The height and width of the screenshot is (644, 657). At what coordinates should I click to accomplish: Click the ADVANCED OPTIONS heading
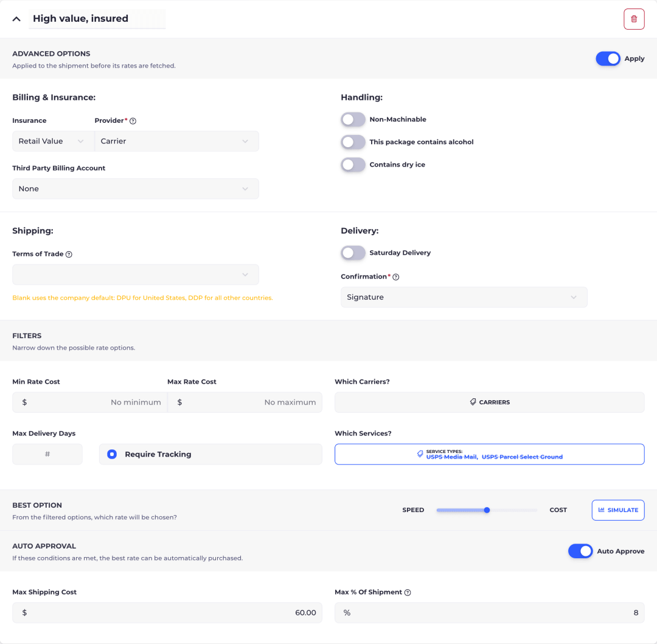click(x=51, y=54)
